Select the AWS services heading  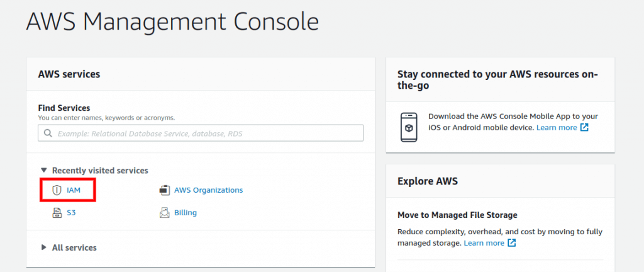point(69,74)
